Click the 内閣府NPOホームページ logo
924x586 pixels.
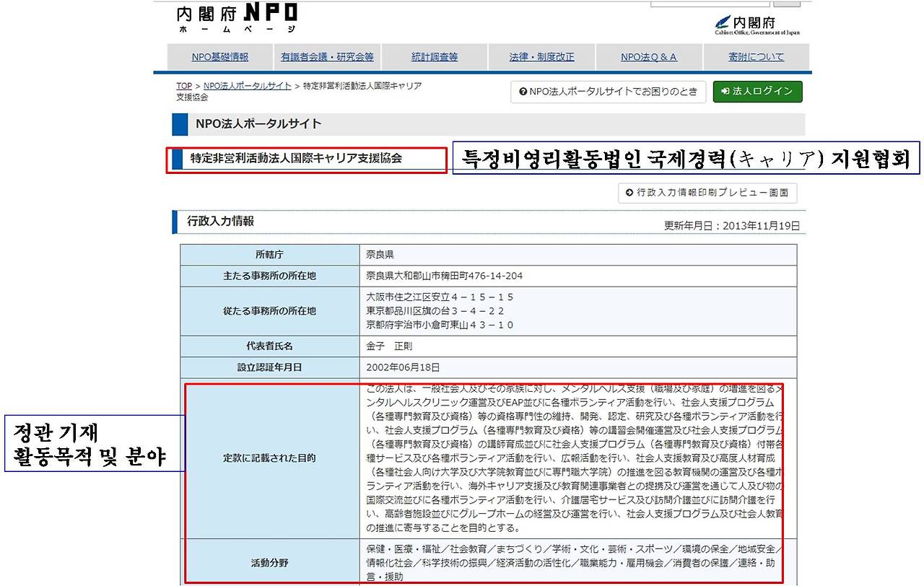click(237, 19)
